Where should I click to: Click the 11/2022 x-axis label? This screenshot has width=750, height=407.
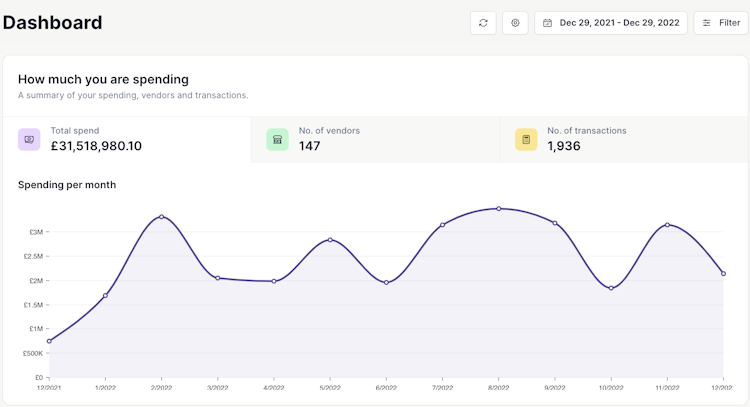(667, 387)
